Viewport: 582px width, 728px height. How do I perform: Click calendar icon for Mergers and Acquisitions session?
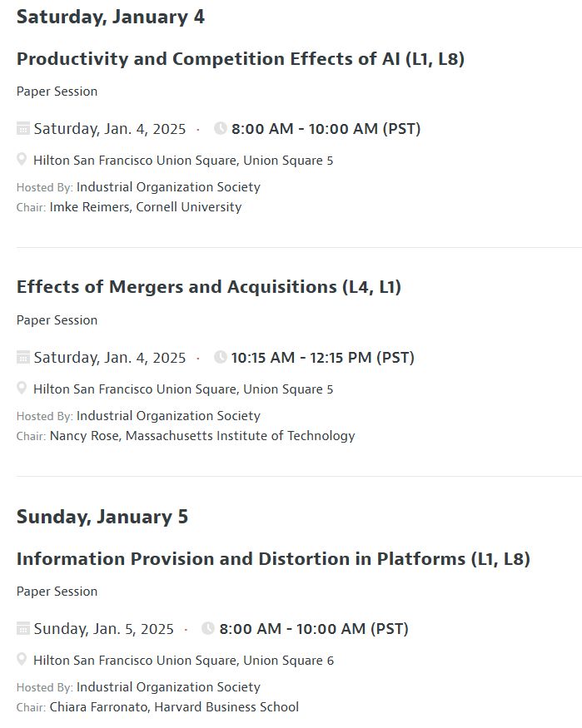point(22,357)
